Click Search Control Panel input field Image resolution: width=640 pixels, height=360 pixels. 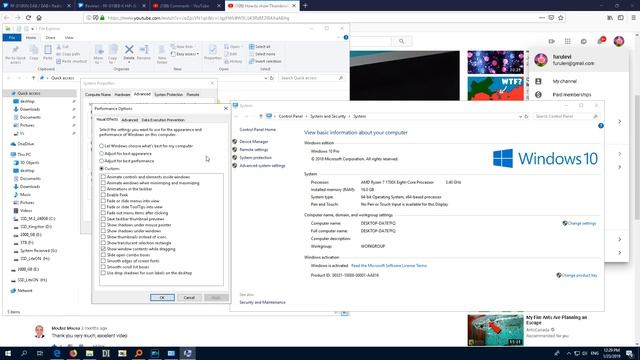point(566,116)
